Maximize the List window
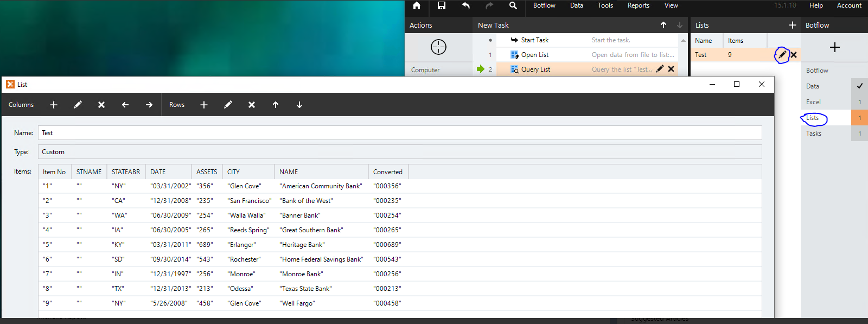Screen dimensions: 868x324 [x=737, y=84]
